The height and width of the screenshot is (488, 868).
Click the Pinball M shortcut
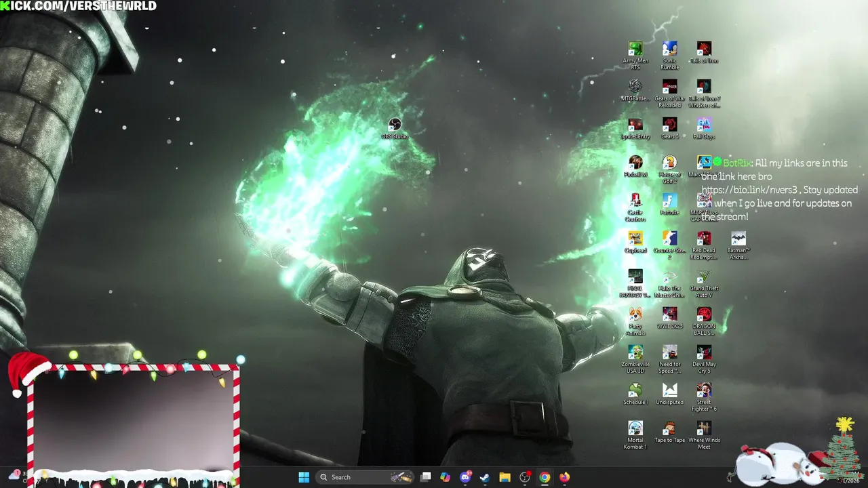635,166
